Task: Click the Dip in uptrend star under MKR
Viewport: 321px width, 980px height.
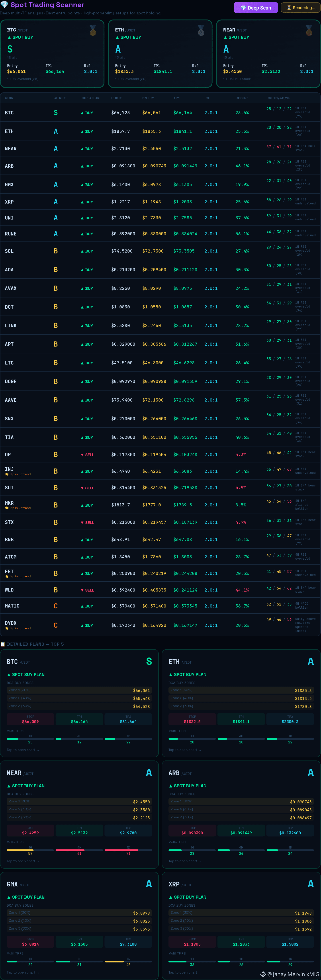Action: [x=7, y=508]
